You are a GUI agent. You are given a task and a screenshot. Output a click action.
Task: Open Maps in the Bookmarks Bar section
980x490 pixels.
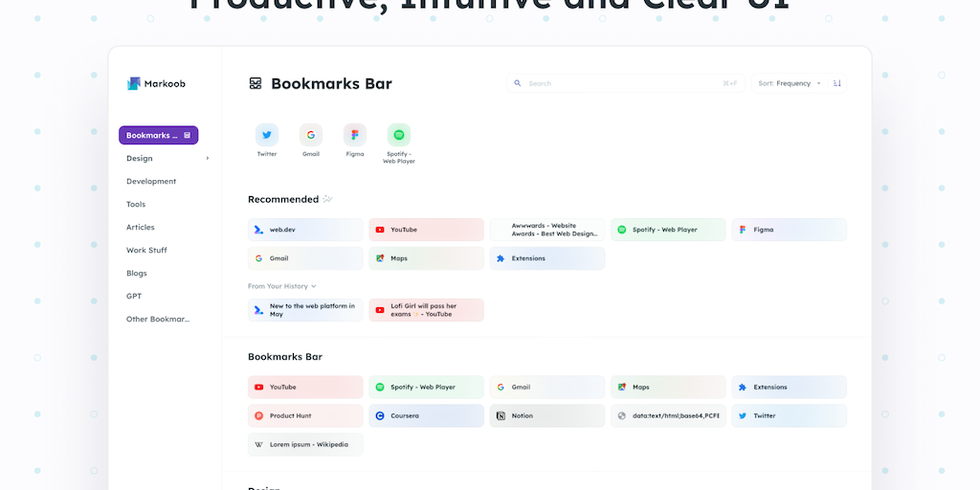pyautogui.click(x=668, y=387)
